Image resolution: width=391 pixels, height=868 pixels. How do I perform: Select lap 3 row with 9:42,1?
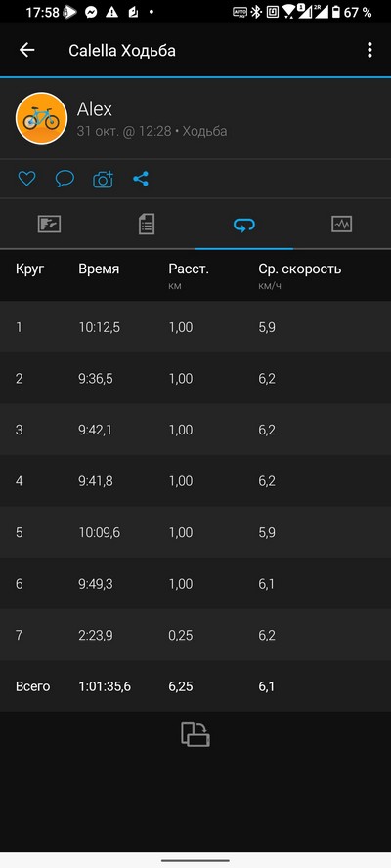pos(195,430)
